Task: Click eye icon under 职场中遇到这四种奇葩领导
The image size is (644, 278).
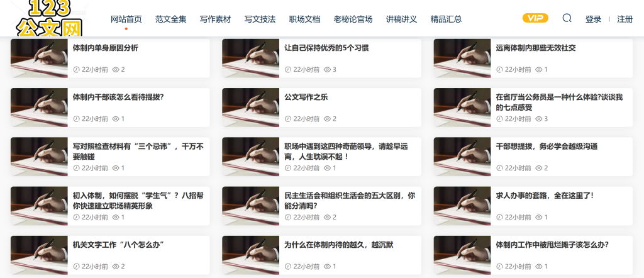Action: coord(327,169)
